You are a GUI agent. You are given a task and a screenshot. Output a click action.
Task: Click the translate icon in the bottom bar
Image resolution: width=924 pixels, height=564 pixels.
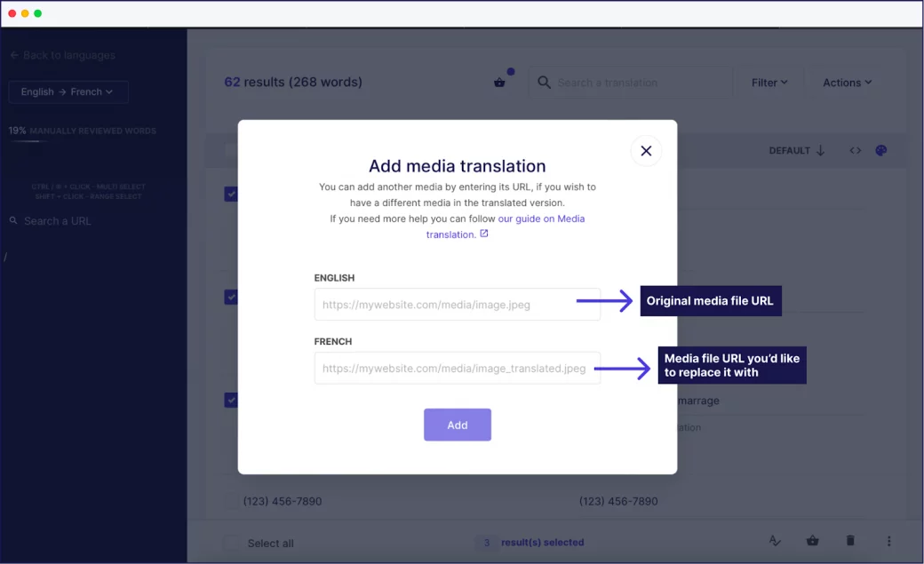775,540
